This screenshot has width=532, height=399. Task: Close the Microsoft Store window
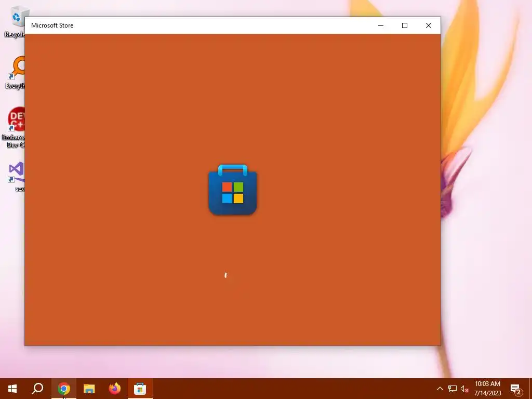click(429, 25)
